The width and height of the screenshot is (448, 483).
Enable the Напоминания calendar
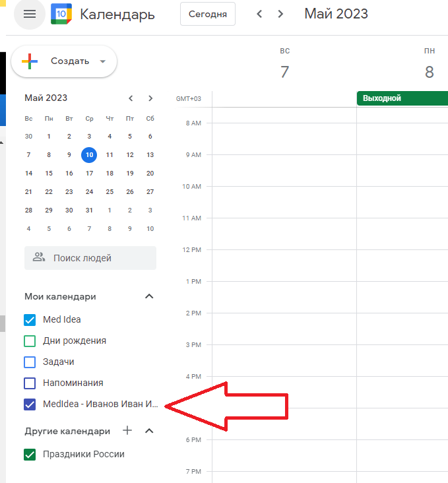click(x=30, y=383)
